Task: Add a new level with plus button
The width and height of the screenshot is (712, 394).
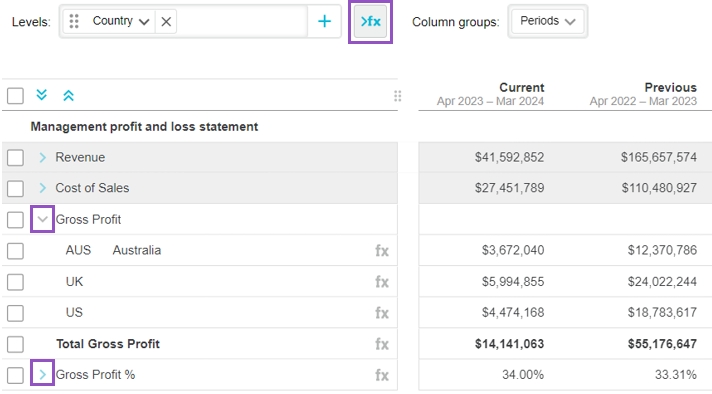Action: tap(324, 21)
